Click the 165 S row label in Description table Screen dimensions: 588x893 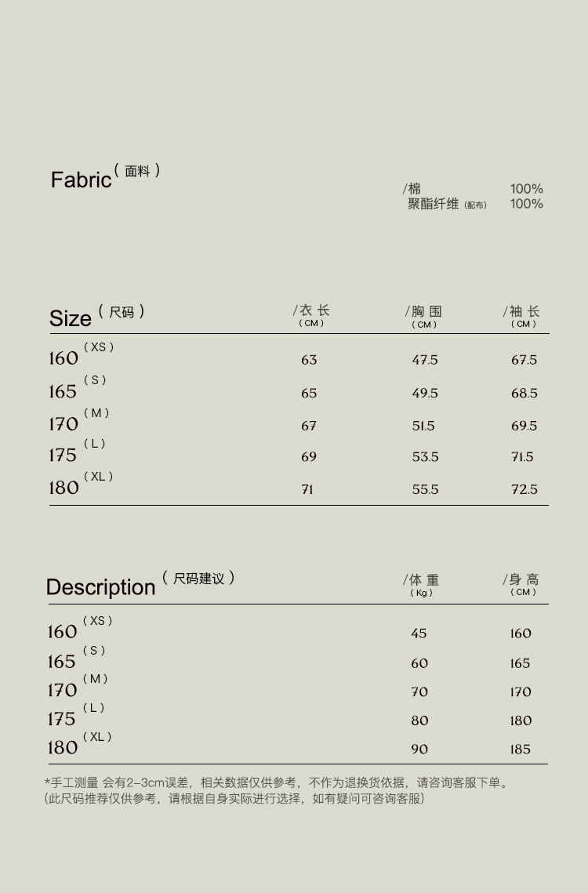63,661
